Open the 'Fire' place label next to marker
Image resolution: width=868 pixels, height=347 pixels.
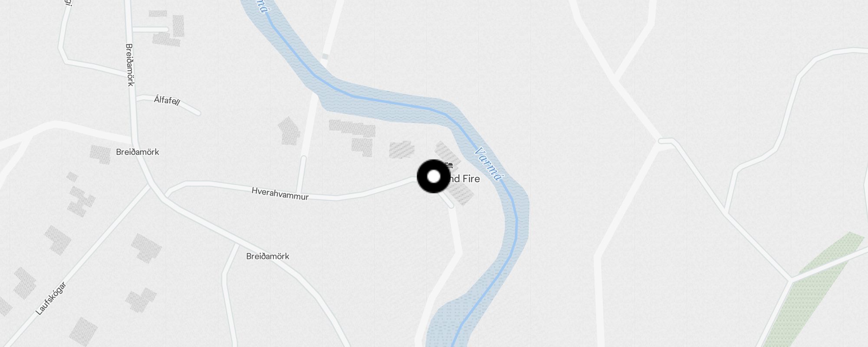(x=471, y=179)
